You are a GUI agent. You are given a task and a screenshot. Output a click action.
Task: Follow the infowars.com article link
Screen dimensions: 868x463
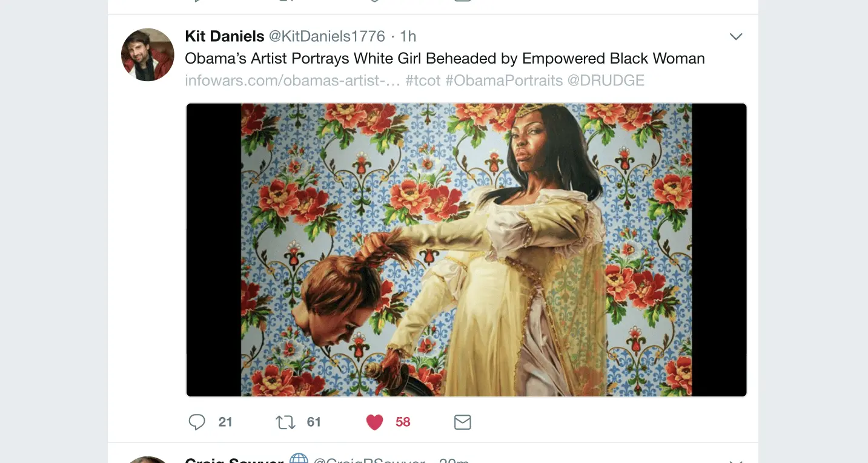pos(293,80)
